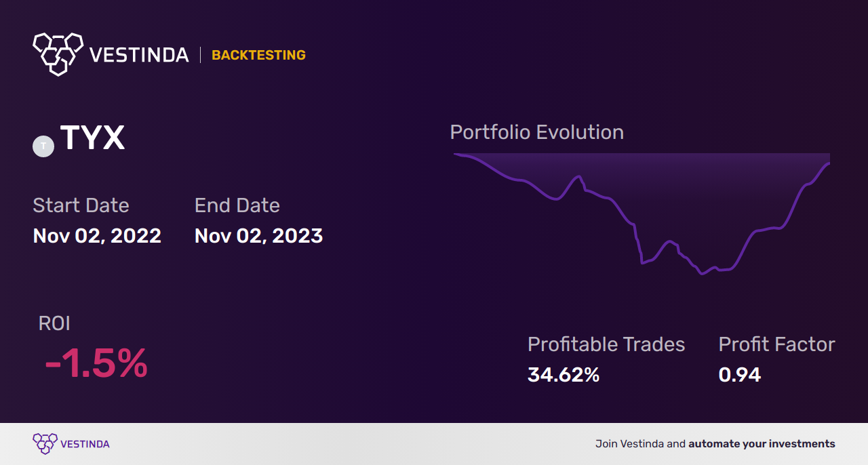Select the 0.94 profit factor value
Screen dimensions: 868x465
pos(739,375)
